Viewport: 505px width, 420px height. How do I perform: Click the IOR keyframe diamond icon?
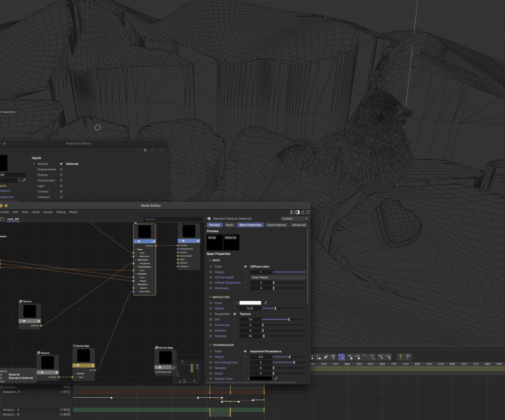click(211, 320)
